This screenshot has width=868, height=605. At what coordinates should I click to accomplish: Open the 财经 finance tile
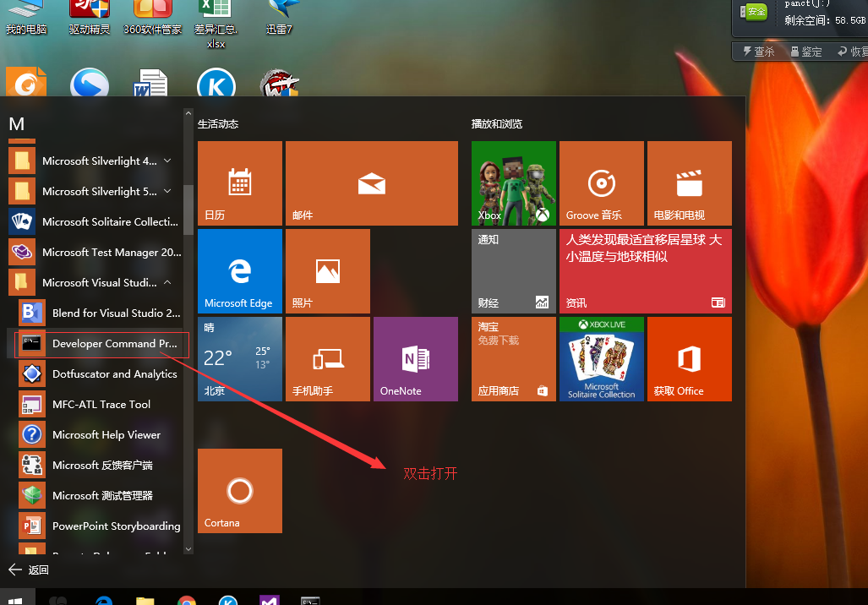tap(514, 271)
